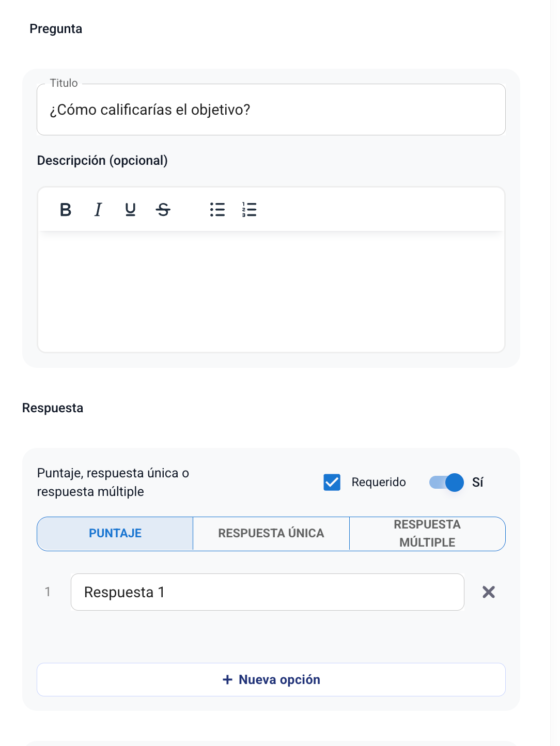Toggle underline formatting icon
Viewport: 560px width, 746px height.
tap(131, 210)
